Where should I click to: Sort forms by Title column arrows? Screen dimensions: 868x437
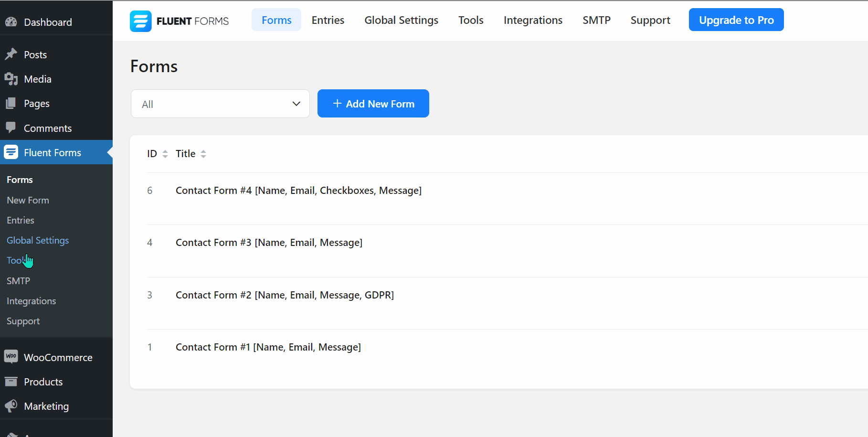point(203,154)
